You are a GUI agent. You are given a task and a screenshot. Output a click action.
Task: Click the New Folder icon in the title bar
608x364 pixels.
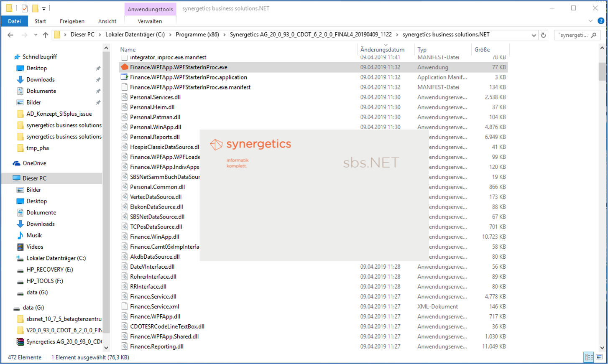click(35, 8)
